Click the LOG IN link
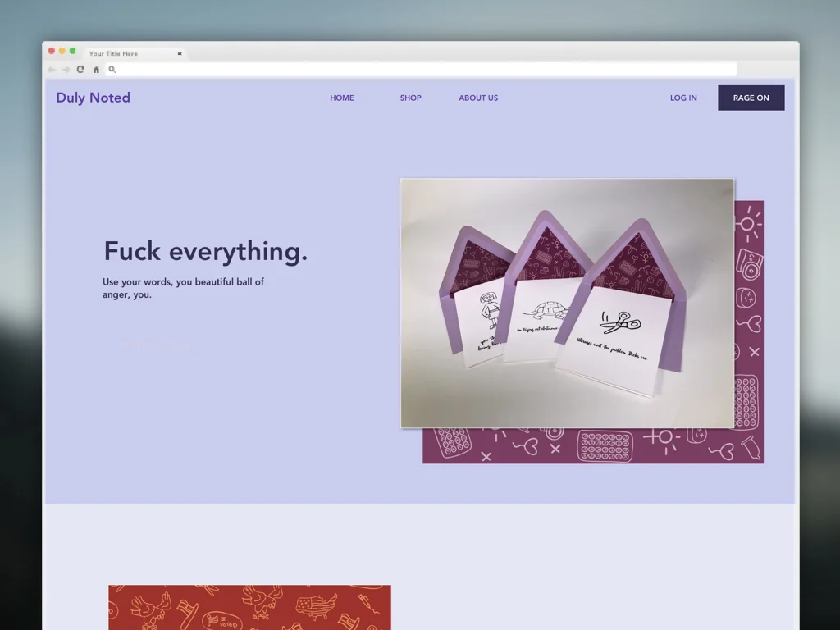This screenshot has width=840, height=630. 683,98
